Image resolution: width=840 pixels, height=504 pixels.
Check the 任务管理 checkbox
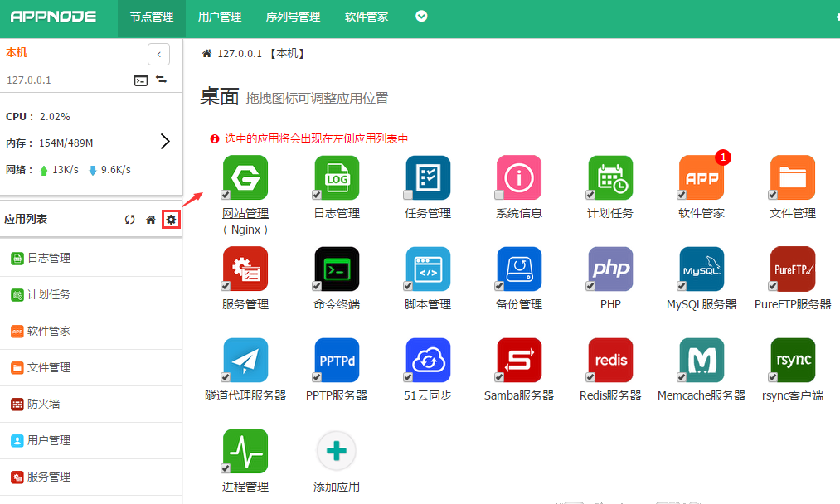tap(408, 195)
